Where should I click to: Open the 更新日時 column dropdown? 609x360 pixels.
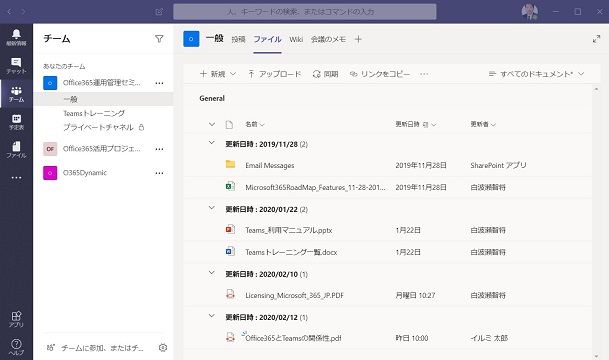[x=416, y=124]
